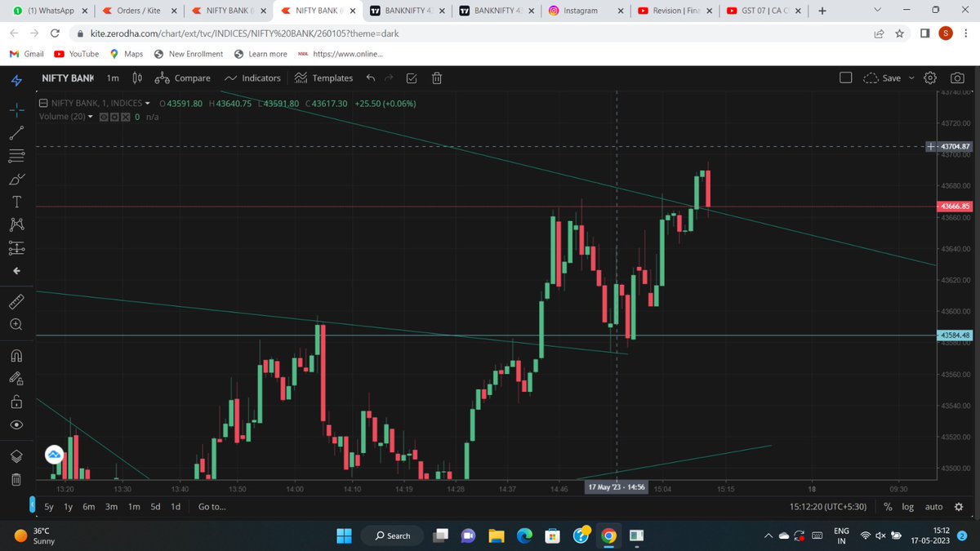Toggle stay in drawing mode pencil-lock
980x551 pixels.
(x=16, y=378)
